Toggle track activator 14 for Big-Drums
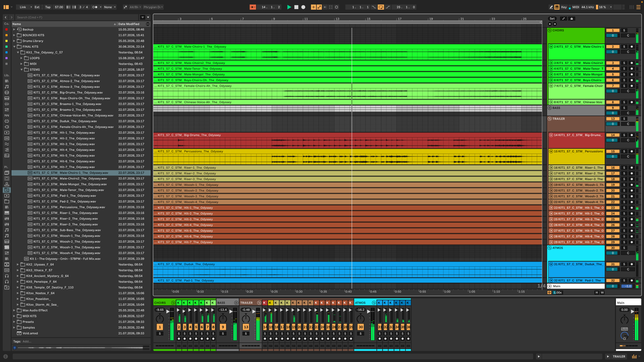 point(613,135)
